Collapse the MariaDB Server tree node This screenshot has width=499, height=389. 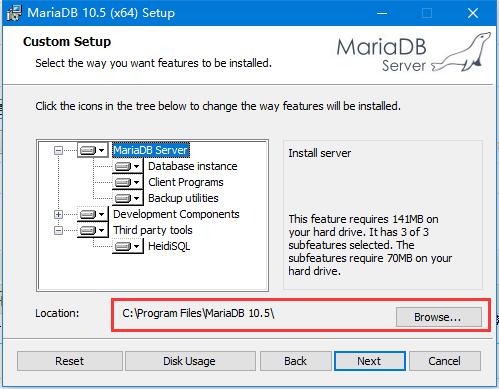tap(58, 150)
